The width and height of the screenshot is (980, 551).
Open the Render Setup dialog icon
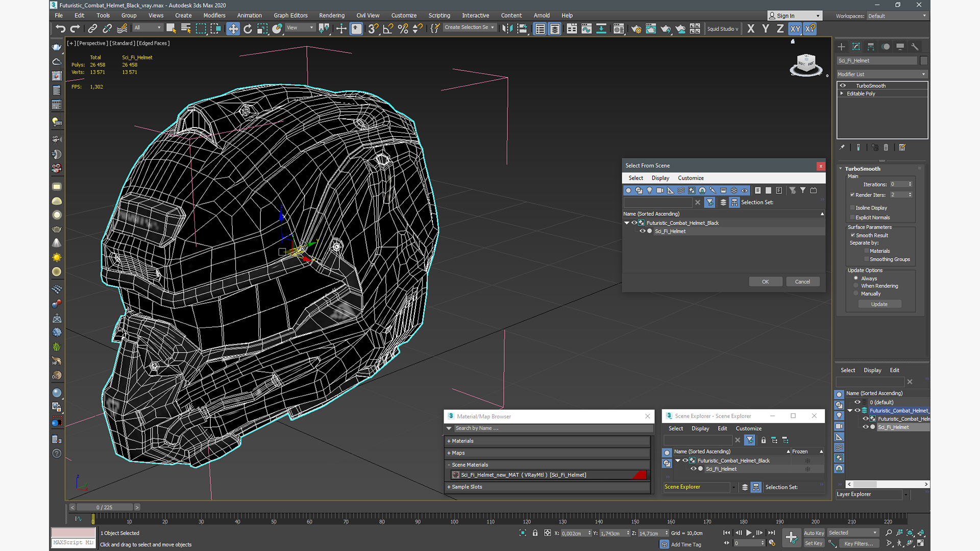click(636, 29)
